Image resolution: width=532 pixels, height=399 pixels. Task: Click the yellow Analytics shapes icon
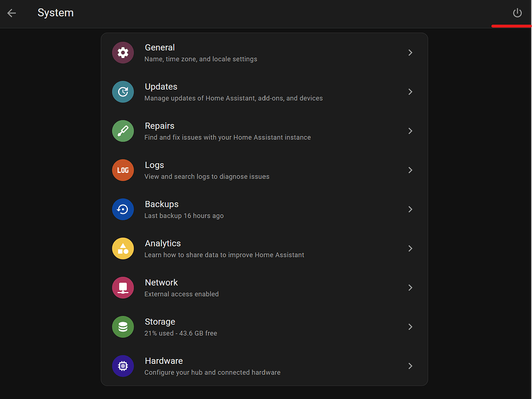[123, 248]
